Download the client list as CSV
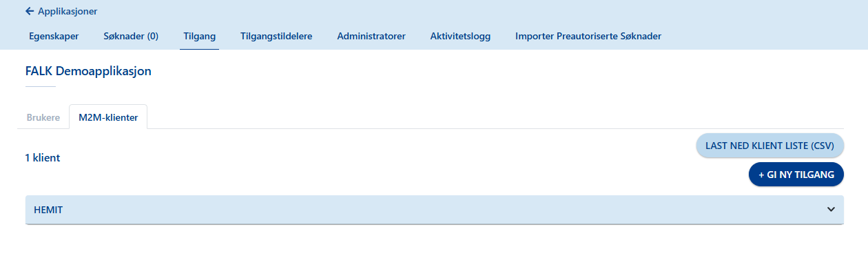 [x=769, y=146]
